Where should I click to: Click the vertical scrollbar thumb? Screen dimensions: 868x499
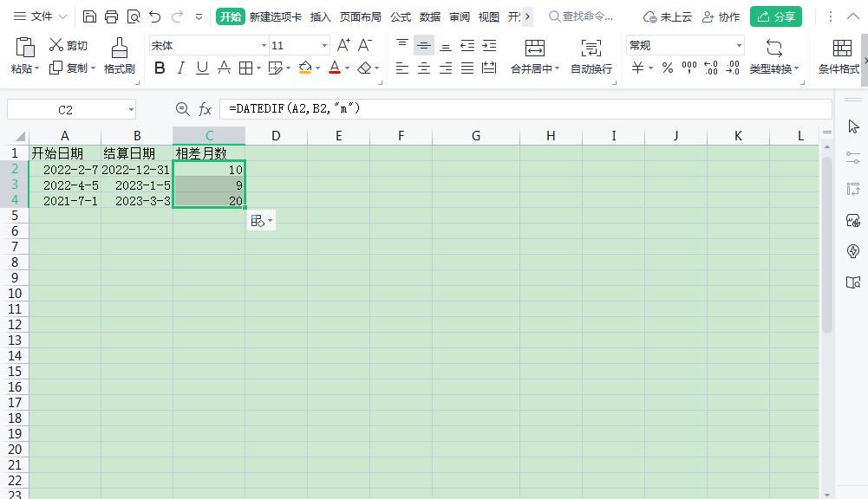(827, 244)
